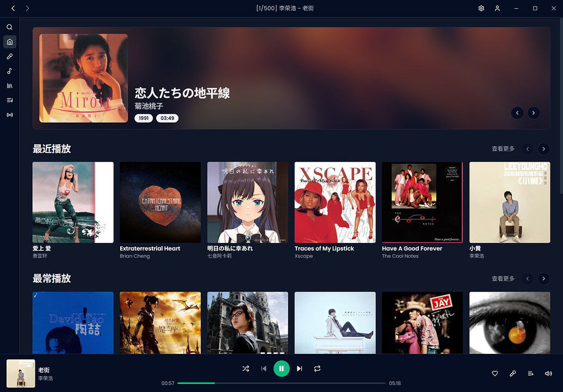This screenshot has height=392, width=563.
Task: Favorite the song with heart icon
Action: [x=495, y=374]
